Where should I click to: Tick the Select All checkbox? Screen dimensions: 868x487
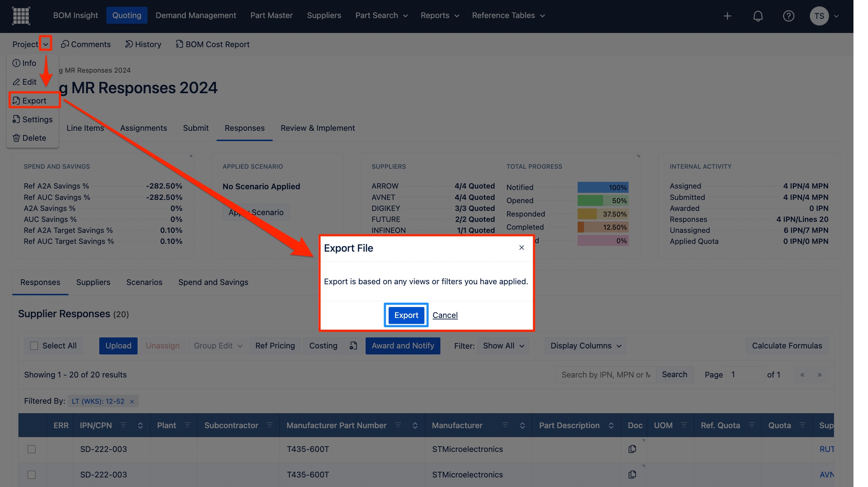34,346
